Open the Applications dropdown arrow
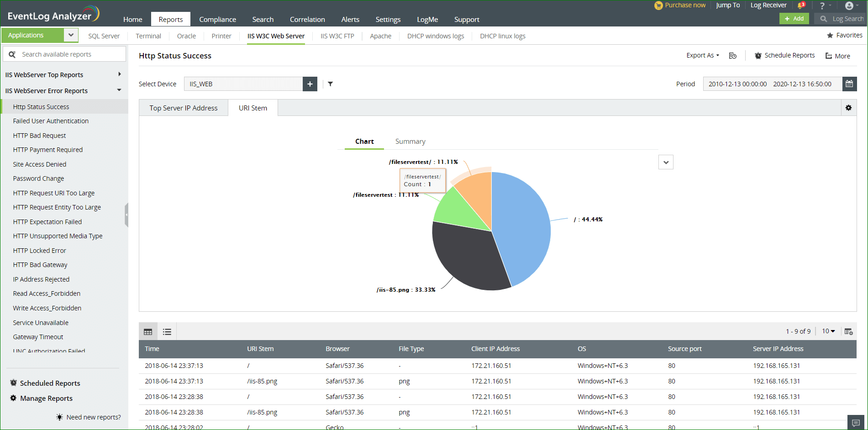The width and height of the screenshot is (868, 430). tap(70, 35)
